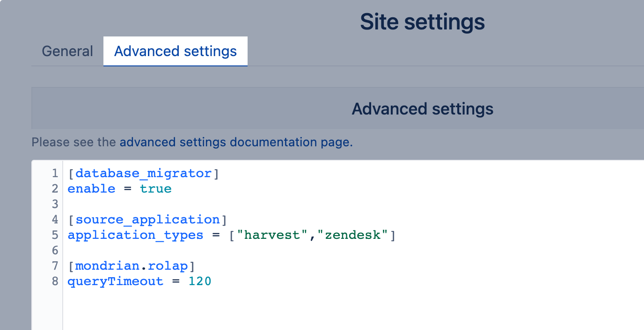Click the queryTimeout key

115,281
